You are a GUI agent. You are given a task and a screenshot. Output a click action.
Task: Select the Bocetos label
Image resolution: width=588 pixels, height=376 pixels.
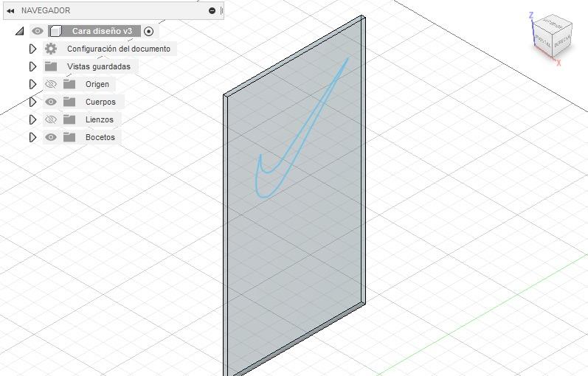100,137
